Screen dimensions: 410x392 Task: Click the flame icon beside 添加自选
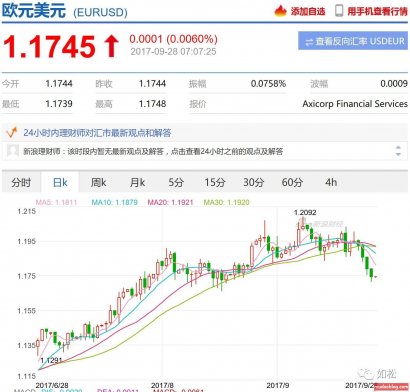coord(280,11)
